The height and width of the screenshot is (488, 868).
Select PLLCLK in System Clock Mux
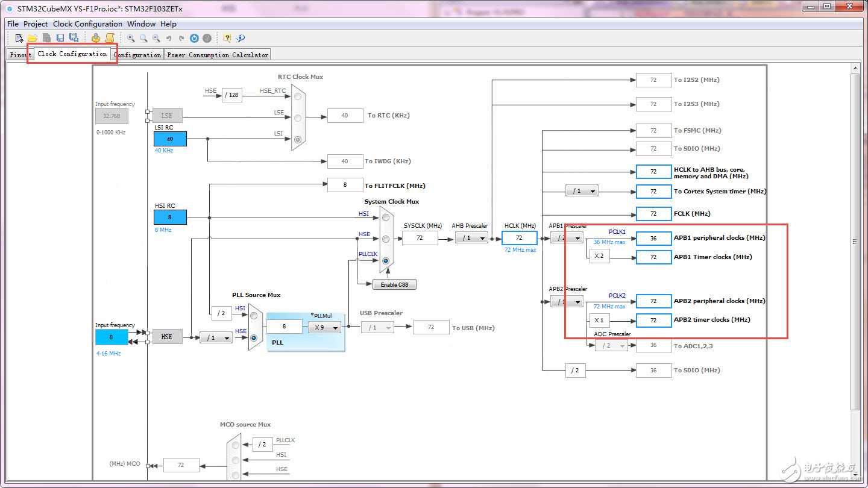click(x=385, y=261)
